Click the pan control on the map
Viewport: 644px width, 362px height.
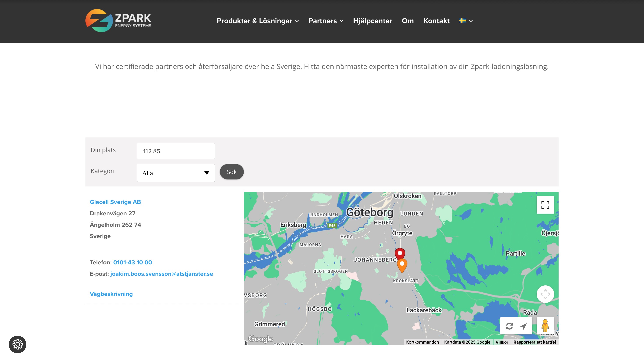545,294
